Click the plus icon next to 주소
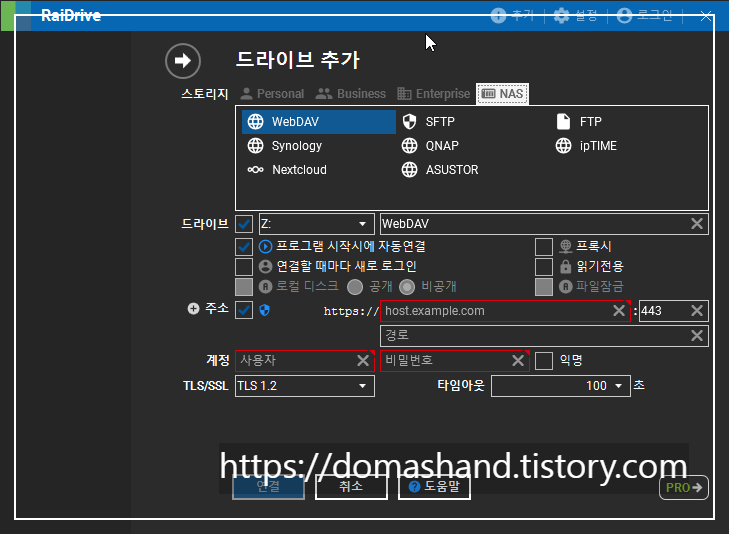 point(193,309)
